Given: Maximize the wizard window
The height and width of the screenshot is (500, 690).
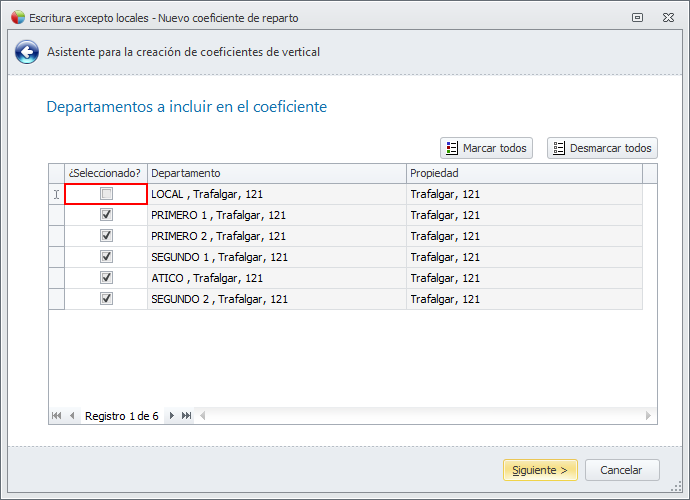Looking at the screenshot, I should pyautogui.click(x=637, y=17).
